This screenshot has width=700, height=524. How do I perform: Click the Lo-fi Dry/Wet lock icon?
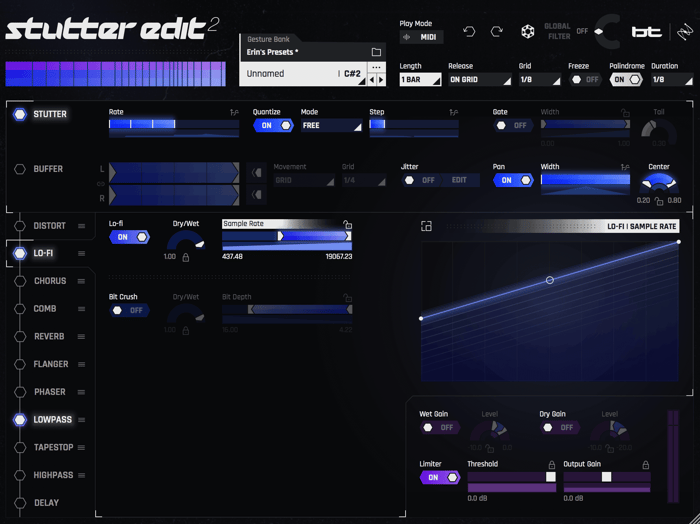pyautogui.click(x=186, y=258)
